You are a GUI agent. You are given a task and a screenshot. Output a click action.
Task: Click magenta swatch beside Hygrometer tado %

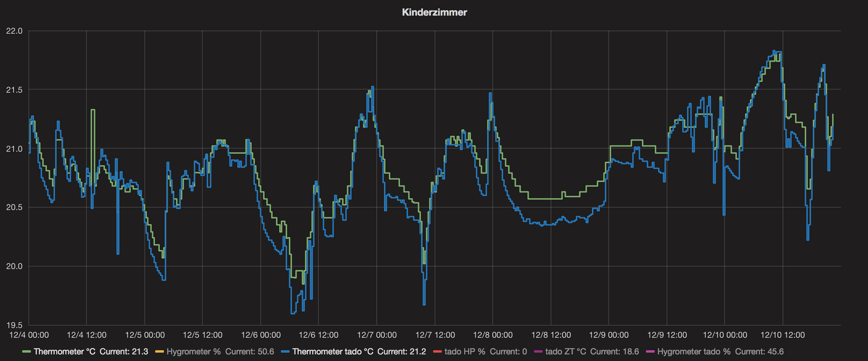(x=650, y=352)
